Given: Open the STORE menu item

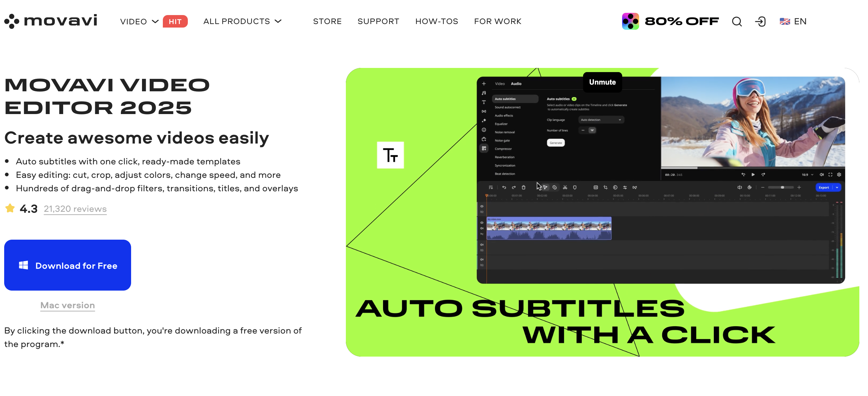Looking at the screenshot, I should click(327, 21).
